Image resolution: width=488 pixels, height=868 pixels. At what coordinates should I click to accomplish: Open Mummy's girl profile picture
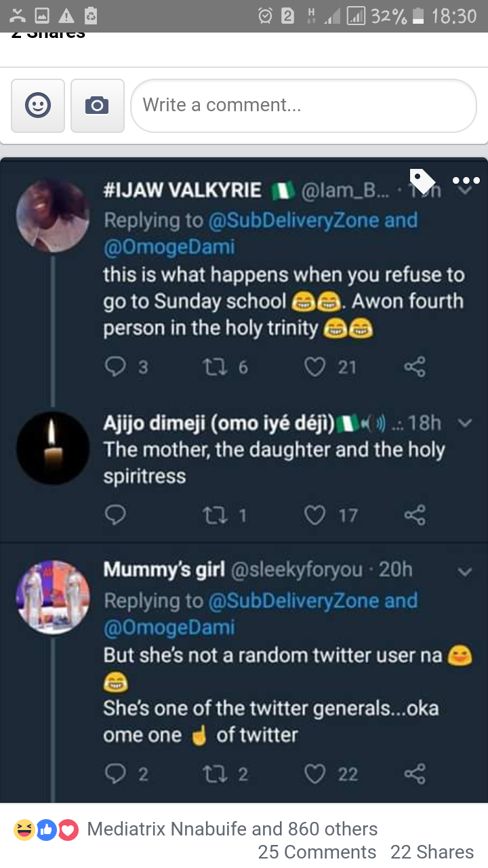pos(53,597)
